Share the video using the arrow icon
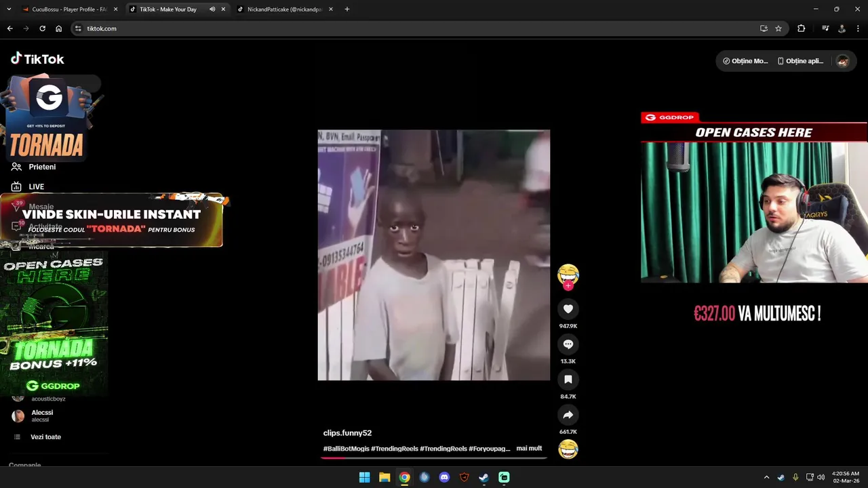Viewport: 868px width, 488px height. point(568,415)
